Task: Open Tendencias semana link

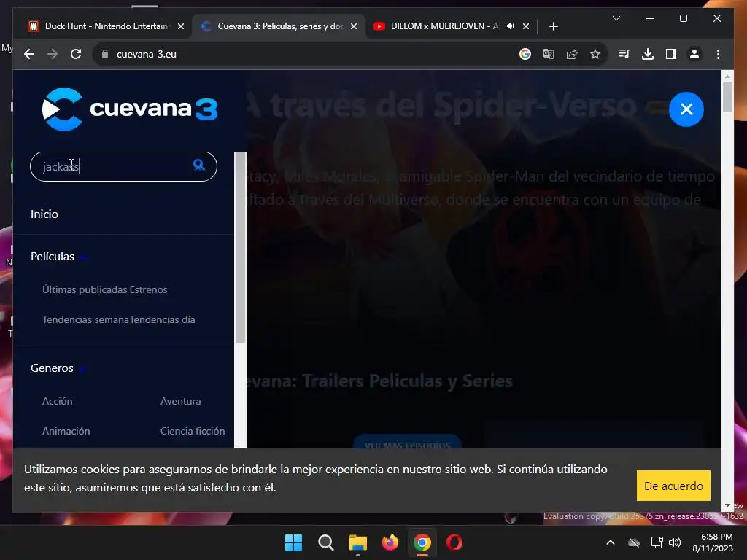Action: pos(86,319)
